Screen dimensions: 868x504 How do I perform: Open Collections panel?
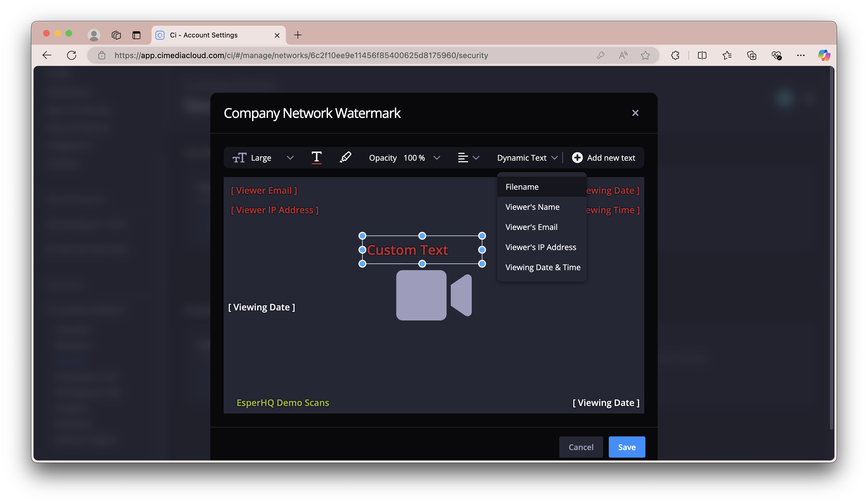[752, 55]
